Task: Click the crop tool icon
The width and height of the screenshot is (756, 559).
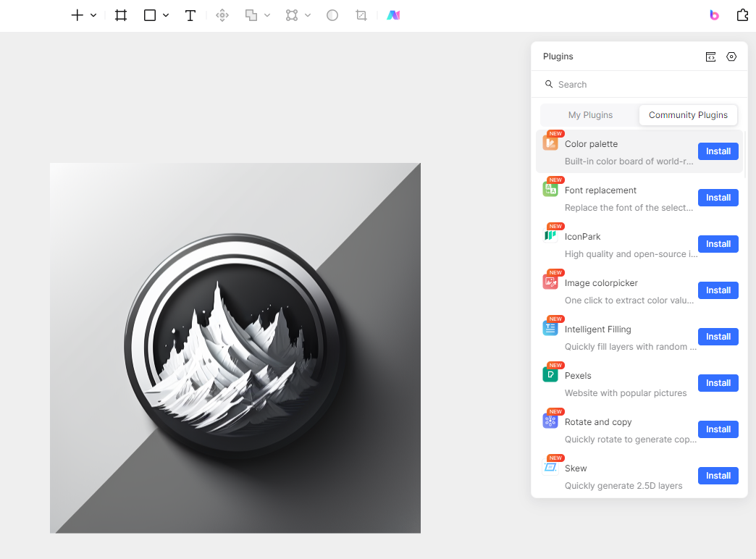Action: [x=361, y=15]
